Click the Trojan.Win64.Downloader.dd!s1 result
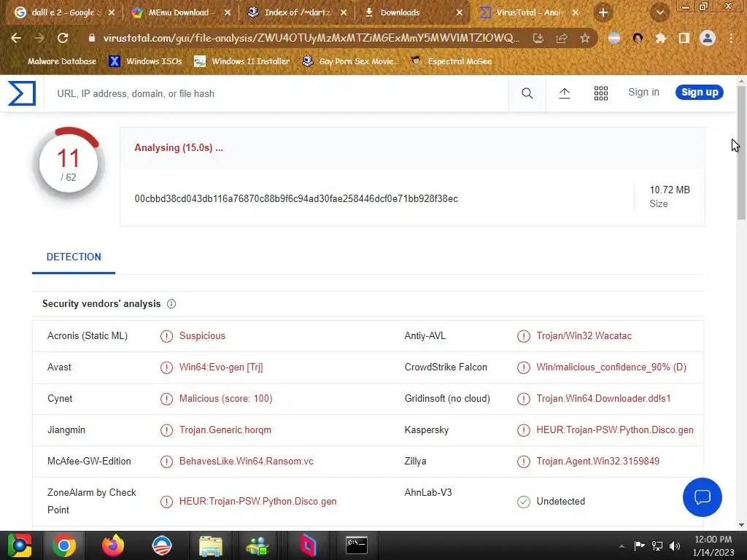Image resolution: width=747 pixels, height=560 pixels. [603, 399]
